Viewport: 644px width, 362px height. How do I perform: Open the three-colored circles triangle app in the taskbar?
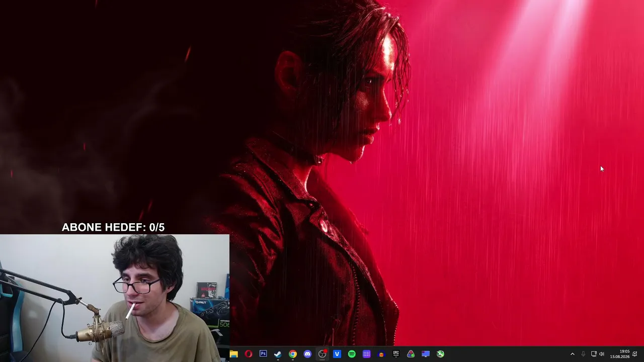[411, 354]
